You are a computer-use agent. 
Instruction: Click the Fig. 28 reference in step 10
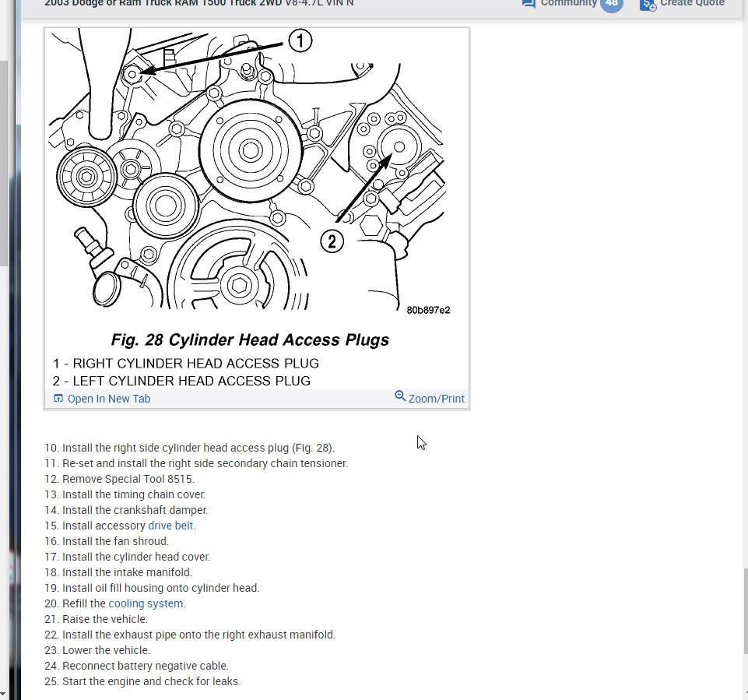pyautogui.click(x=312, y=448)
